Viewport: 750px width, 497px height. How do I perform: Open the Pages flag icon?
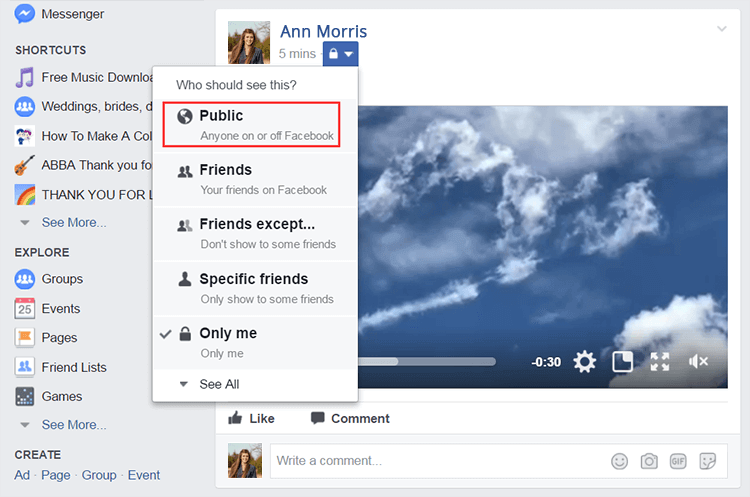tap(24, 338)
